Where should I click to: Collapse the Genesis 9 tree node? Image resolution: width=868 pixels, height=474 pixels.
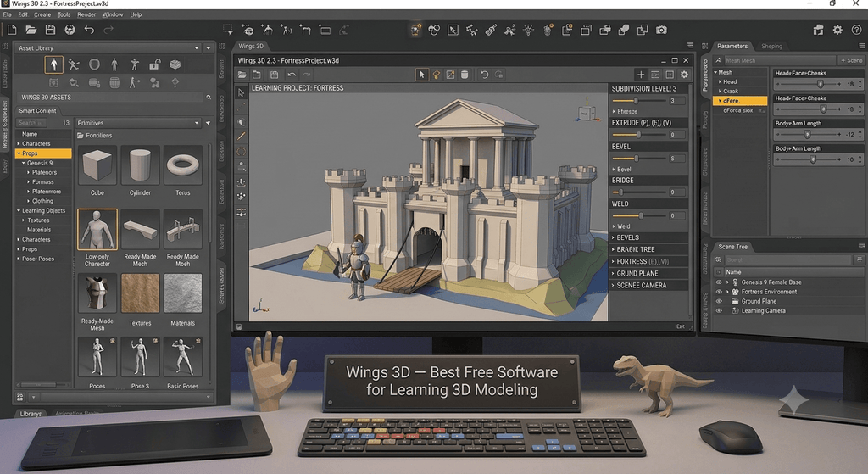click(x=24, y=164)
